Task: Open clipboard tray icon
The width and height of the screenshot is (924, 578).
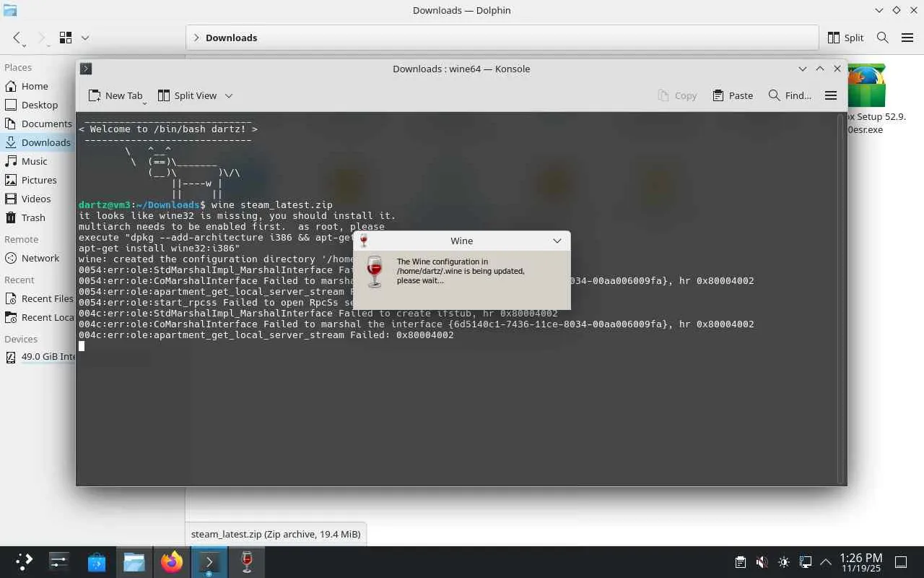Action: tap(740, 562)
